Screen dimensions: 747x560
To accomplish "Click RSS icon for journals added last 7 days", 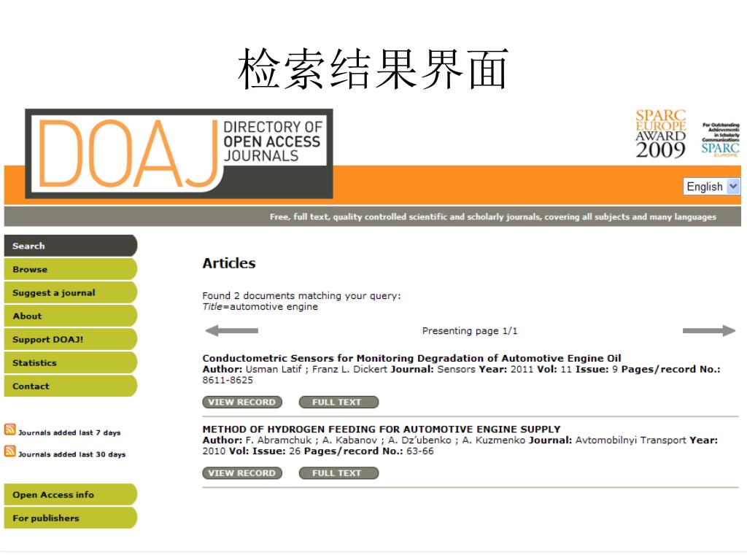I will click(10, 429).
